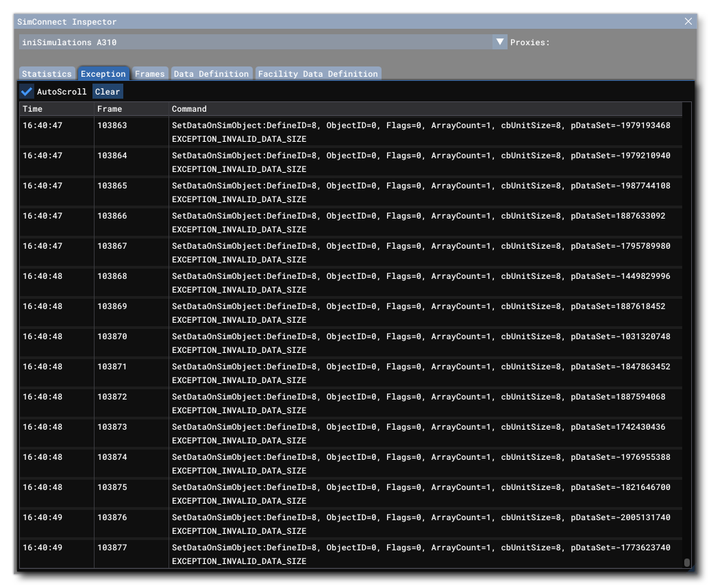This screenshot has width=711, height=588.
Task: View the Facility Data Definition tab
Action: [x=316, y=73]
